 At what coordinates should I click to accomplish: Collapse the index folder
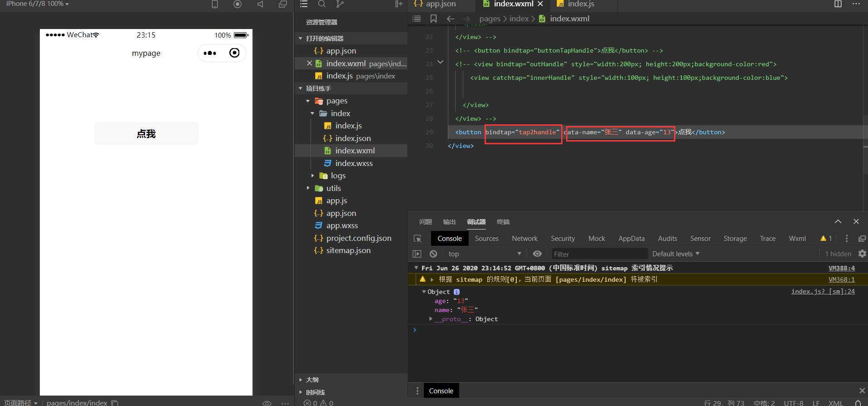(313, 113)
